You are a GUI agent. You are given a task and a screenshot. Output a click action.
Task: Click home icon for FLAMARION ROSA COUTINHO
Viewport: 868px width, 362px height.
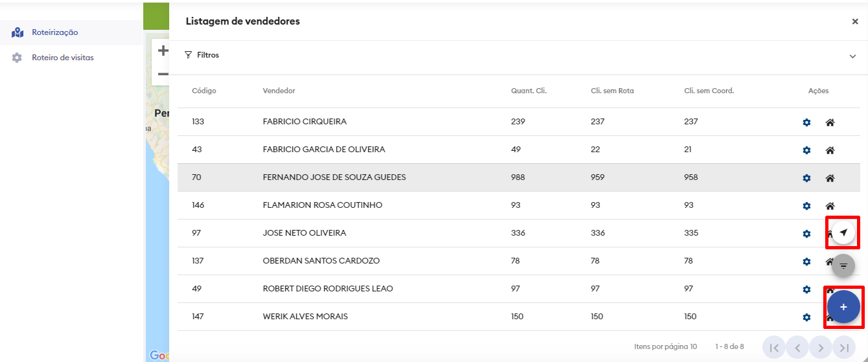[x=829, y=206]
